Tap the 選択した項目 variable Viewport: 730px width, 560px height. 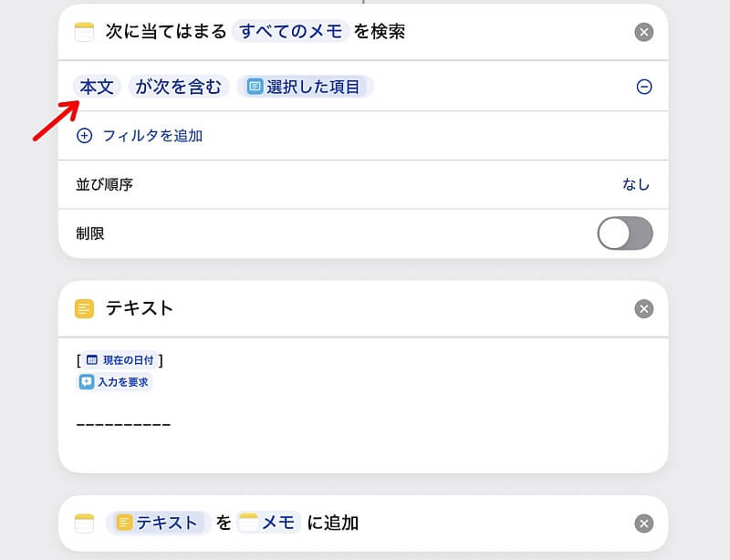(x=305, y=87)
